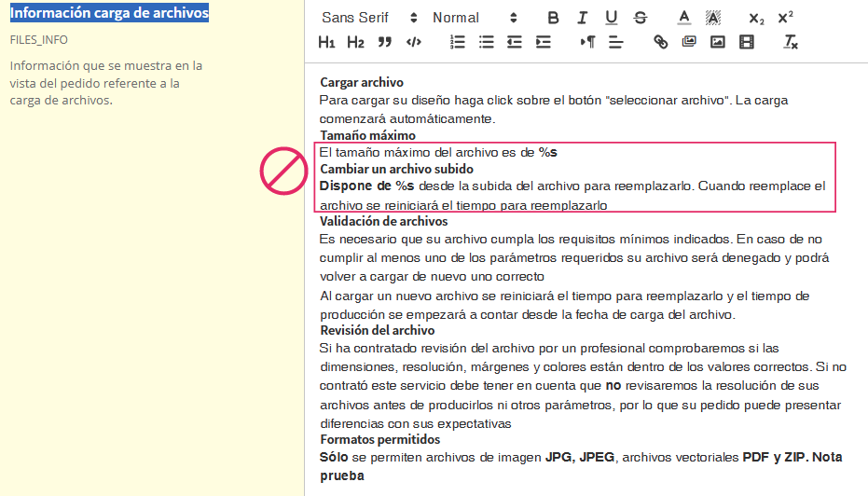Viewport: 868px width, 496px height.
Task: Insert a blockquote
Action: point(384,42)
